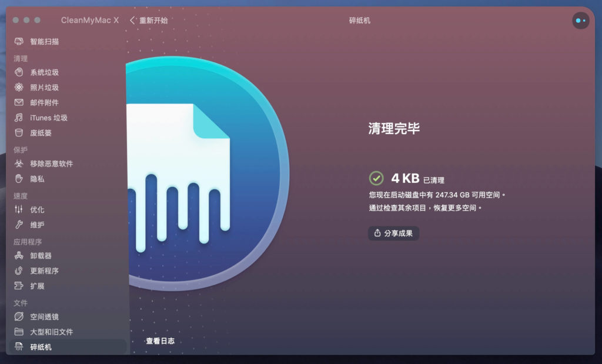Choose 卸载器 sidebar entry
This screenshot has width=602, height=364.
[x=41, y=255]
